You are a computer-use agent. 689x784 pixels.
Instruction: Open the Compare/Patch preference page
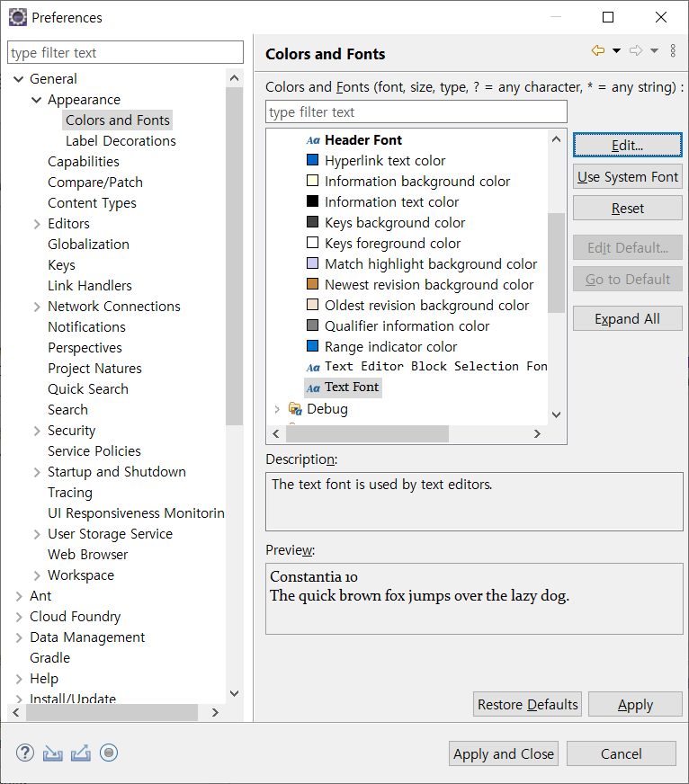(x=95, y=183)
